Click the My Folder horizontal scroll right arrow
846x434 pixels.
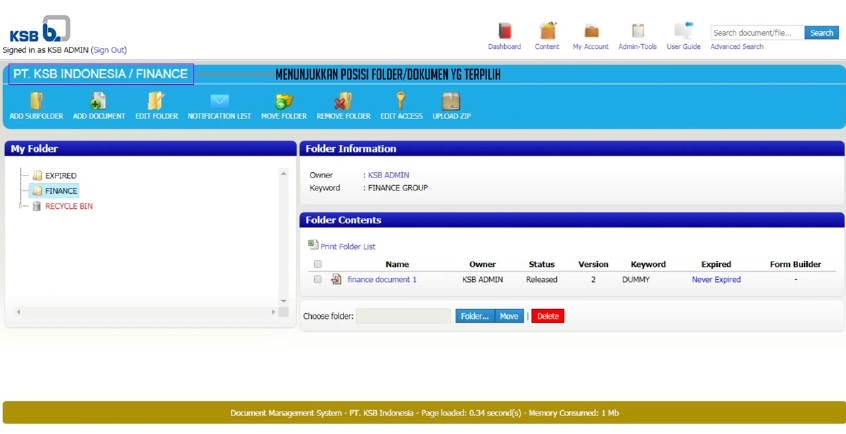pos(272,312)
